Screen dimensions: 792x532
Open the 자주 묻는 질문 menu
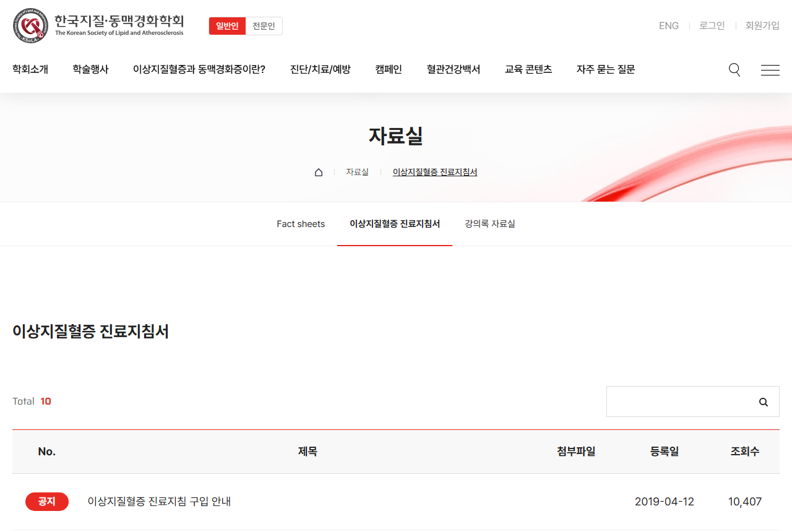606,69
